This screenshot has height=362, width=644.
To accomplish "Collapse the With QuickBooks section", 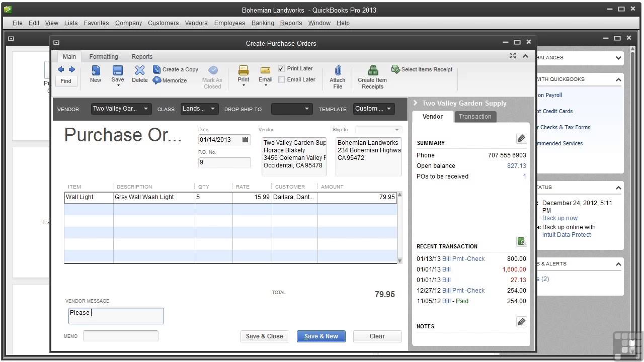I will (x=618, y=79).
